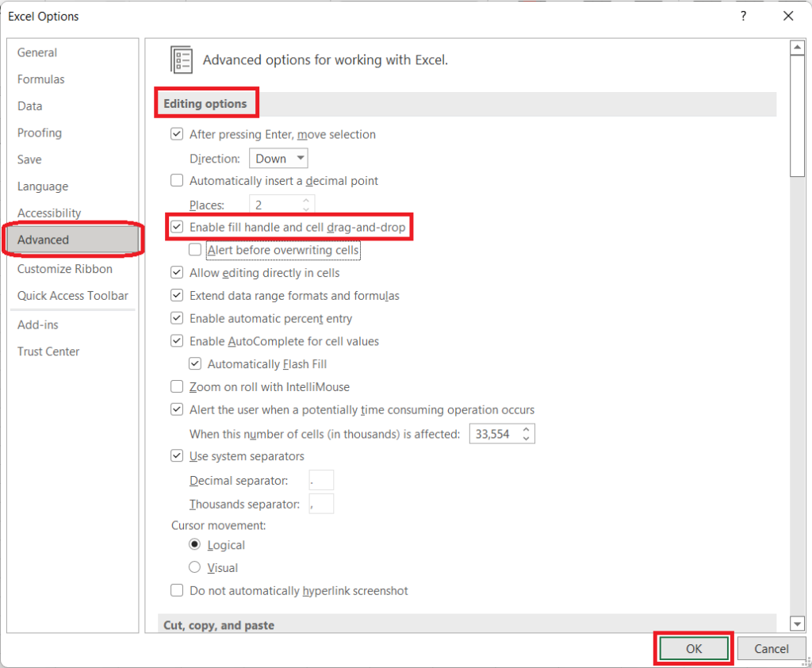The image size is (812, 668).
Task: Switch to the Formulas category
Action: click(x=40, y=79)
